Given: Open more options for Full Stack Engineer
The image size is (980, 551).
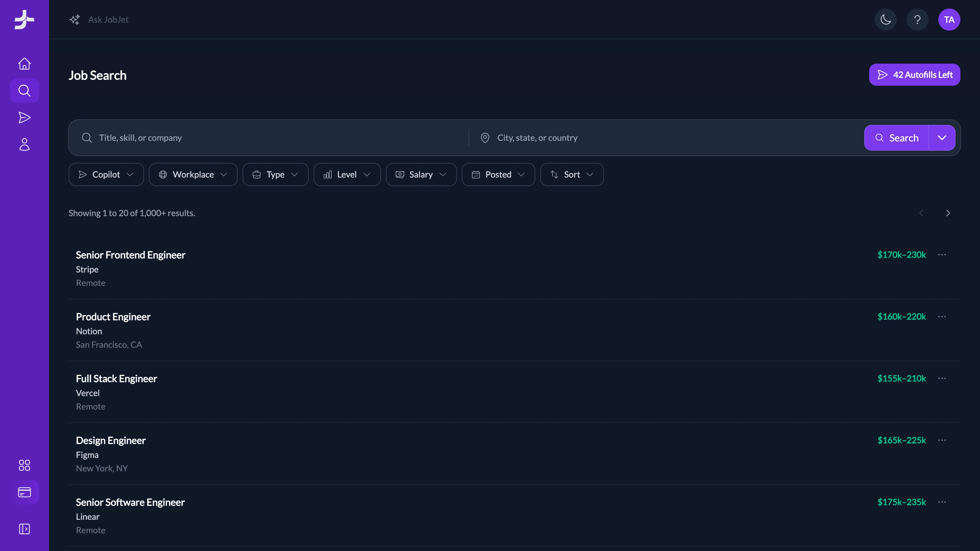Looking at the screenshot, I should (x=942, y=378).
